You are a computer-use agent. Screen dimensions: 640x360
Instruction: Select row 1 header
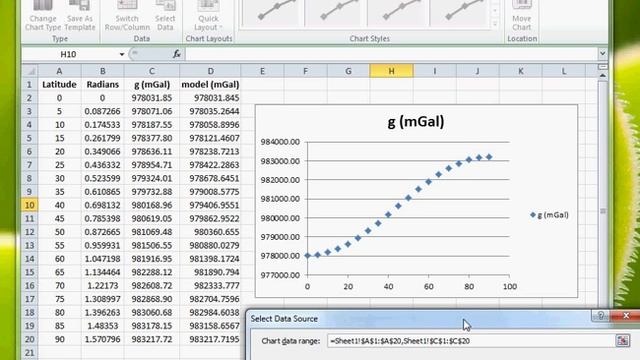coord(29,84)
